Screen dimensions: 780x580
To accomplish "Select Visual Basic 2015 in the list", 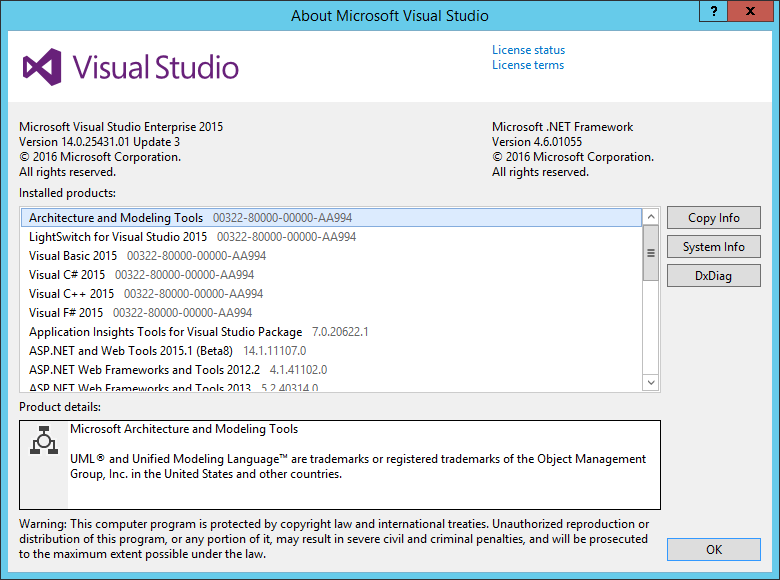I will pos(331,256).
